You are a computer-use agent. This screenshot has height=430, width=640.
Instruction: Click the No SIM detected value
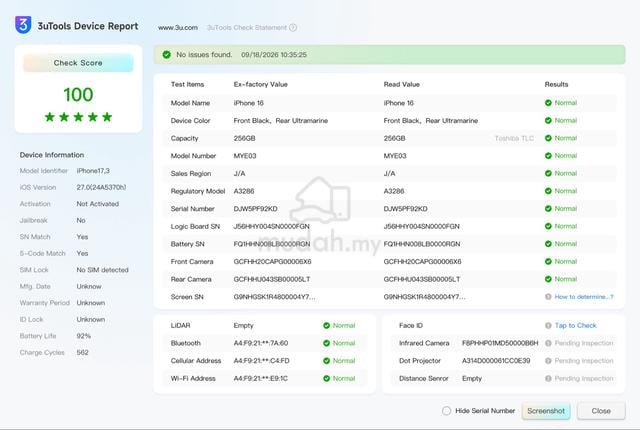[x=102, y=270]
